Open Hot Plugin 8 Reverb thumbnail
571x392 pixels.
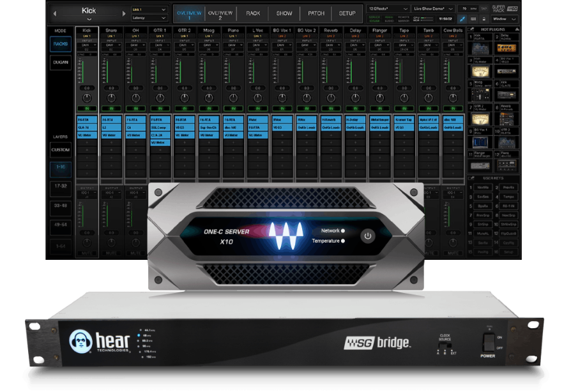(506, 118)
